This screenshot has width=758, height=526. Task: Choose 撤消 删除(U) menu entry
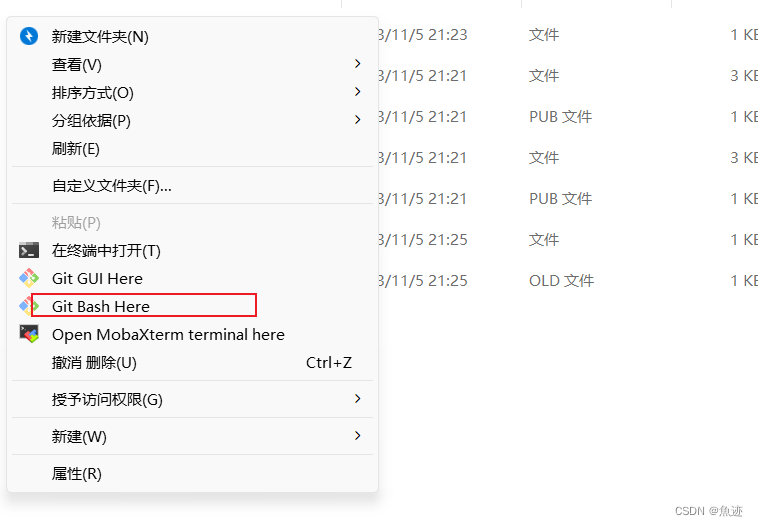click(192, 362)
